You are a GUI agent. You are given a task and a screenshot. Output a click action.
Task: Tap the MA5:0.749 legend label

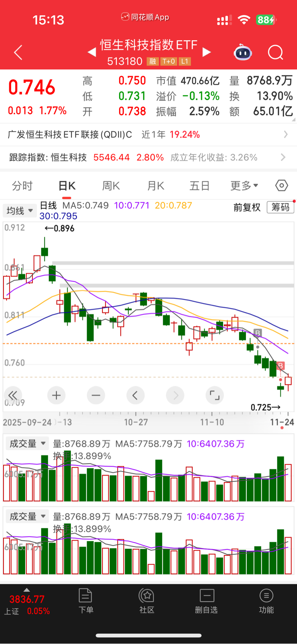[x=85, y=205]
